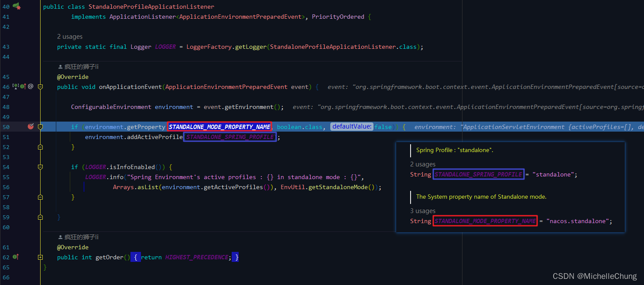Click author icon above getOrder method
Screen dimensions: 644x285
(x=60, y=237)
